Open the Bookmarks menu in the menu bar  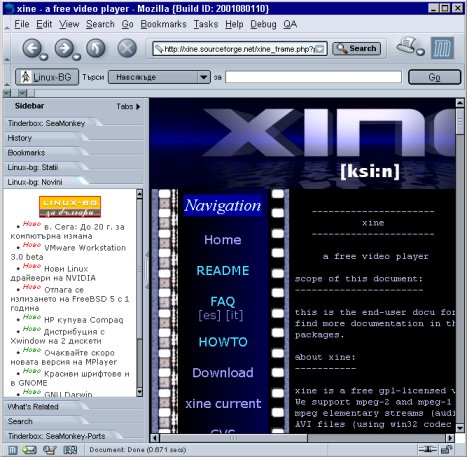point(163,24)
